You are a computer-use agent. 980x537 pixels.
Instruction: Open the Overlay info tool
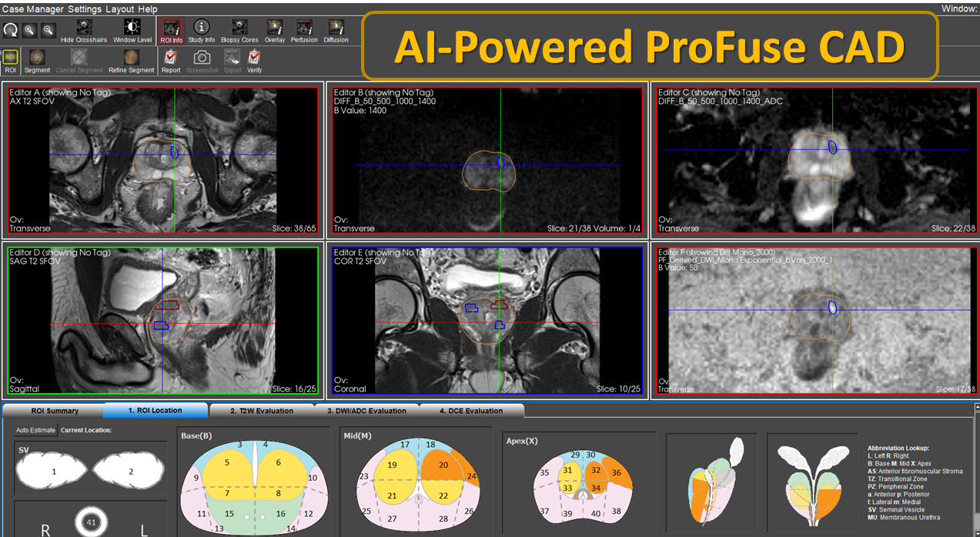pos(275,31)
